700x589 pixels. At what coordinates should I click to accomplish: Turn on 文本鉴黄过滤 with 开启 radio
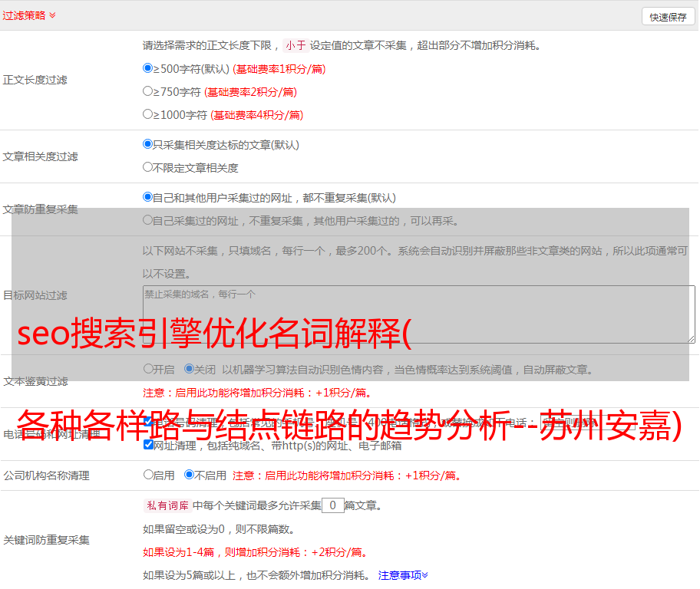tap(148, 369)
